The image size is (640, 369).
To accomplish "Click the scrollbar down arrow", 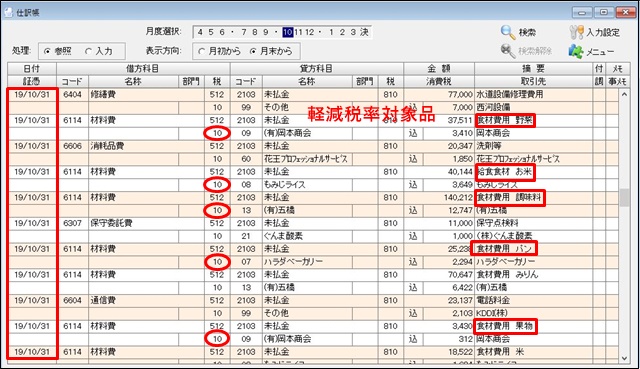I will [x=624, y=358].
